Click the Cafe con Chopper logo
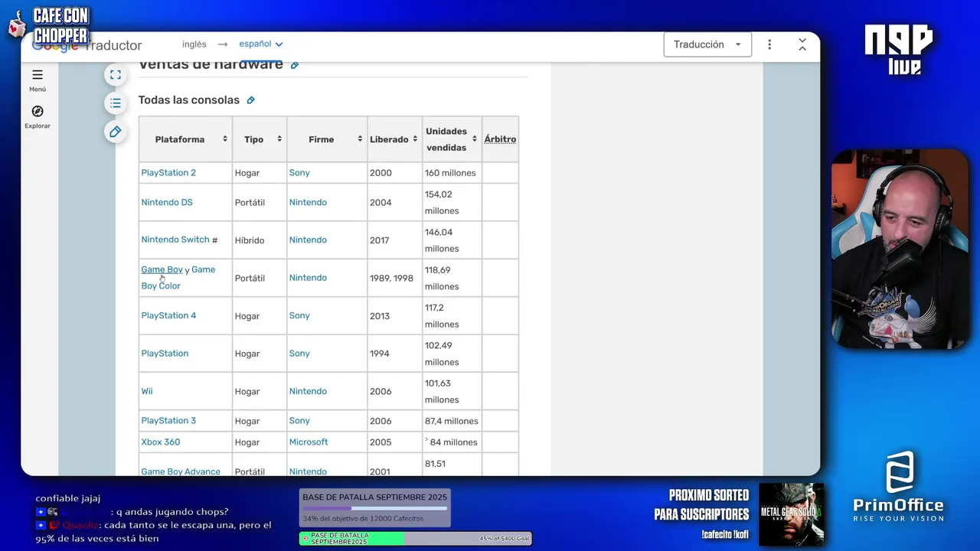This screenshot has width=980, height=551. 50,25
